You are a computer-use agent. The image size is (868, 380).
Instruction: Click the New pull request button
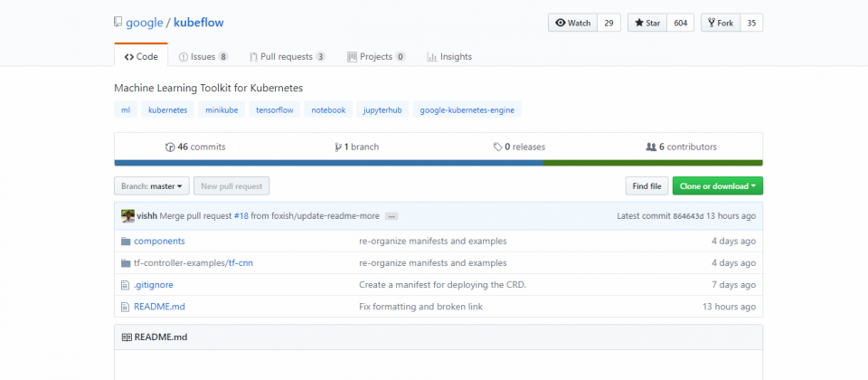(231, 186)
